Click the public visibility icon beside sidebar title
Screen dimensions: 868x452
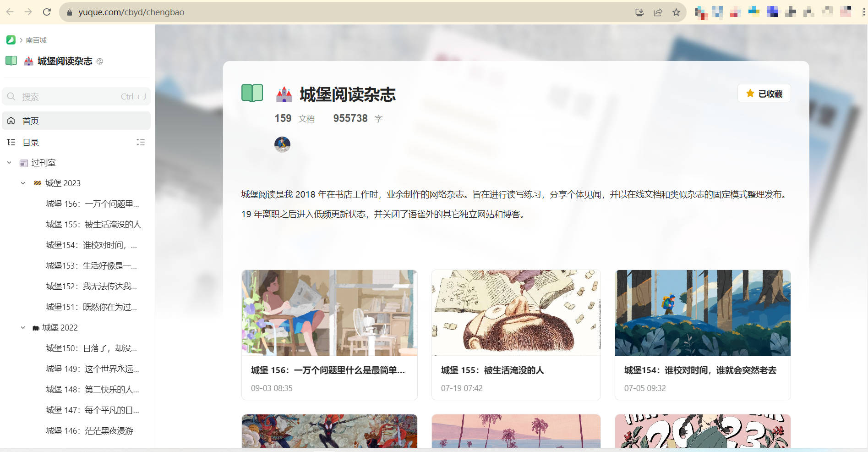100,61
